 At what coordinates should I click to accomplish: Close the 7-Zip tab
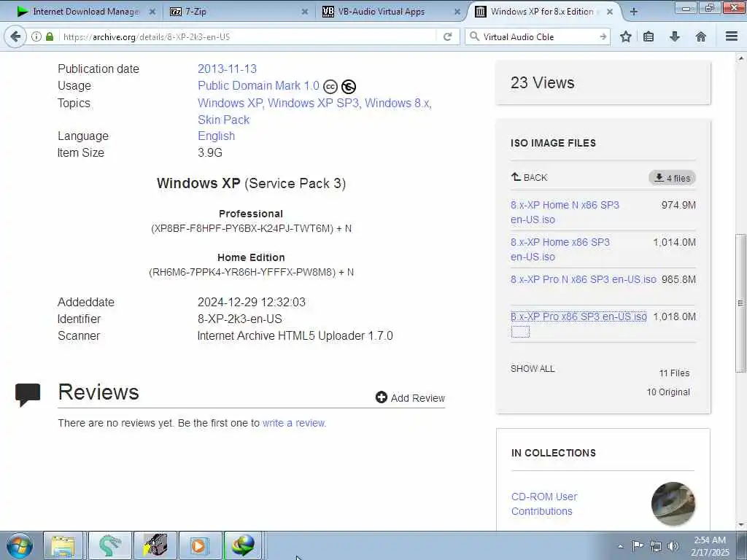click(x=304, y=12)
